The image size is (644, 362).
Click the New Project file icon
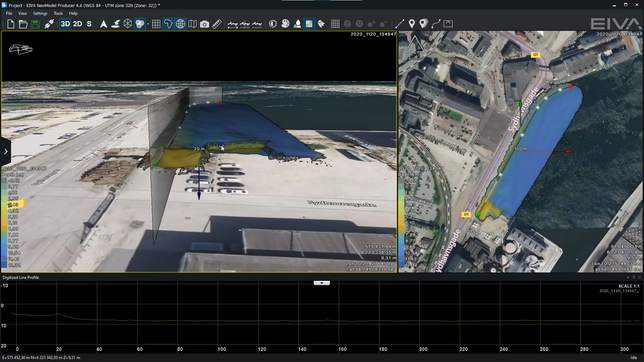pyautogui.click(x=11, y=24)
